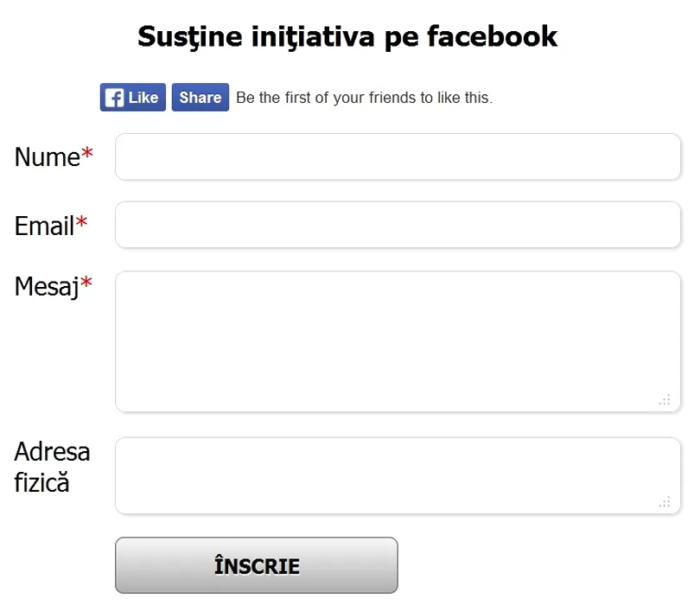Click the Email field label
700x605 pixels.
click(x=44, y=226)
